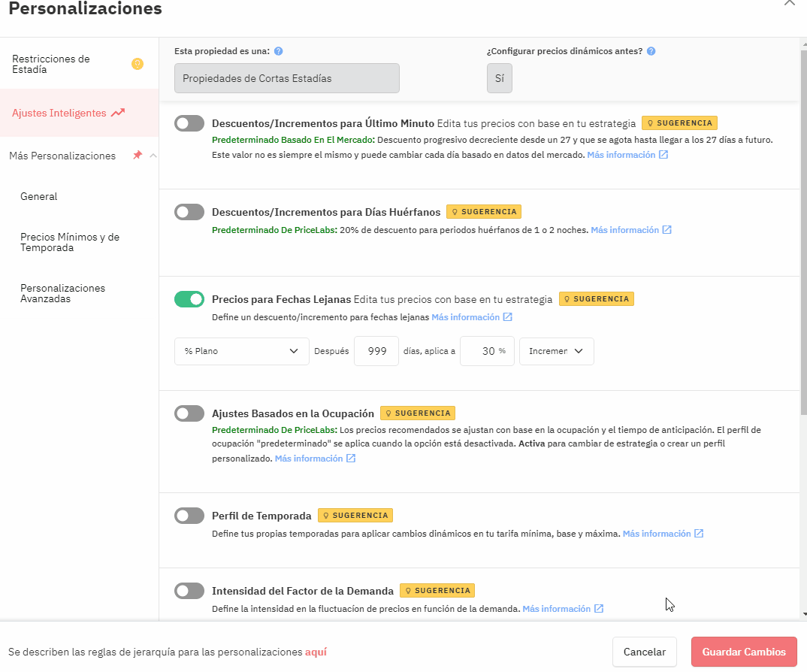Enable Ajustes Basados en la Ocupación toggle

coord(189,413)
